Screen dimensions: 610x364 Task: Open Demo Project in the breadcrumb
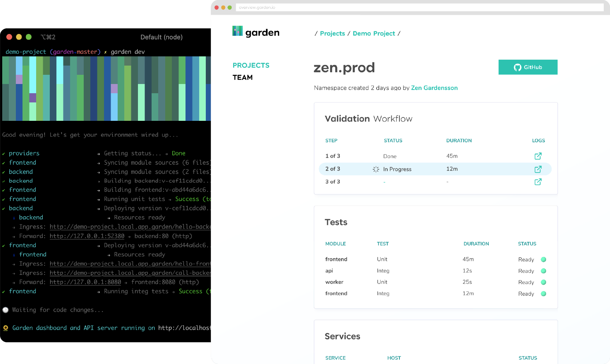click(x=374, y=34)
